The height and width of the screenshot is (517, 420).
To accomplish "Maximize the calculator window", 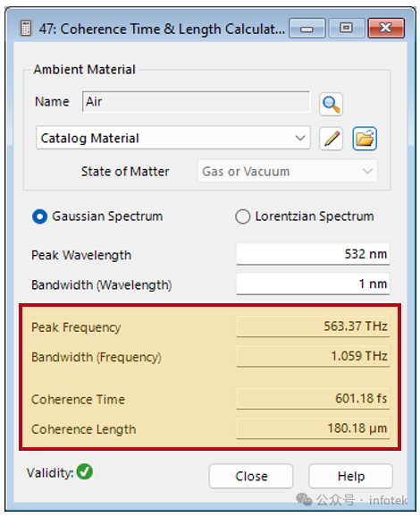I will point(347,29).
